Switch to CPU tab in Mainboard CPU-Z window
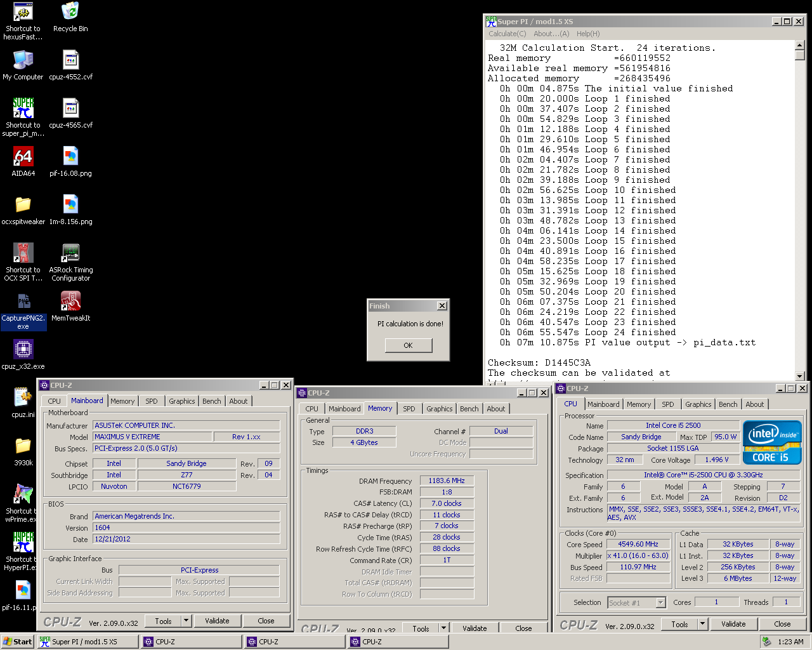 [55, 401]
